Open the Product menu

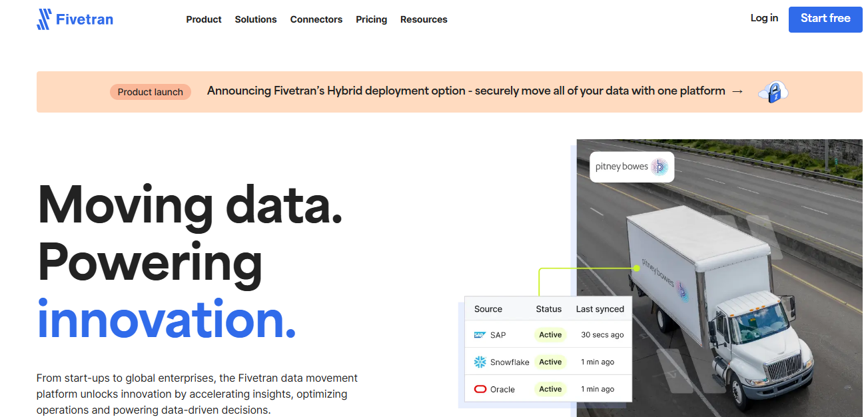pyautogui.click(x=204, y=19)
